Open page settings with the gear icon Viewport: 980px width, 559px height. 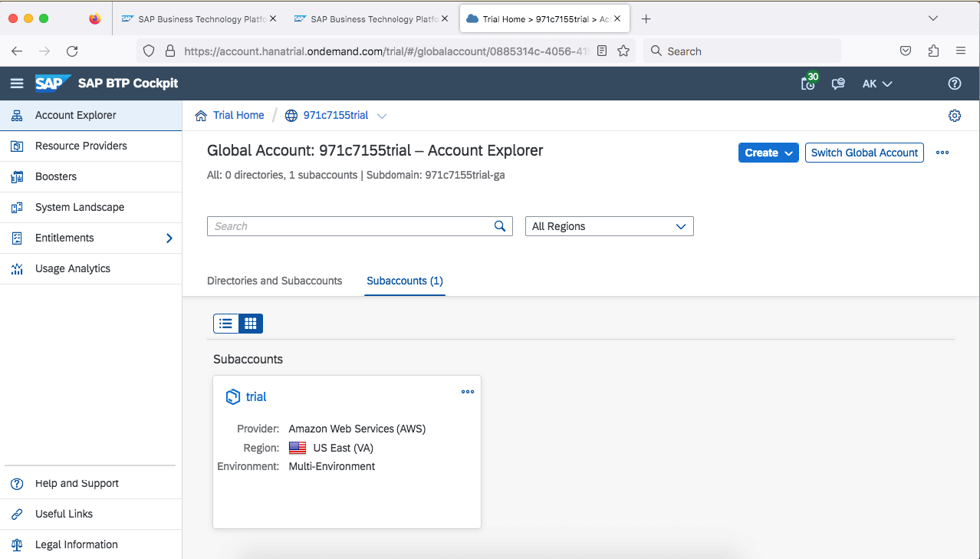(x=954, y=115)
